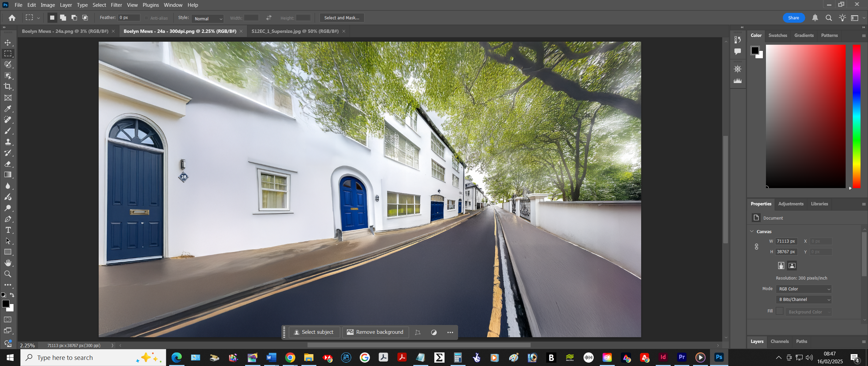The width and height of the screenshot is (868, 366).
Task: Select the Hand tool
Action: (8, 263)
